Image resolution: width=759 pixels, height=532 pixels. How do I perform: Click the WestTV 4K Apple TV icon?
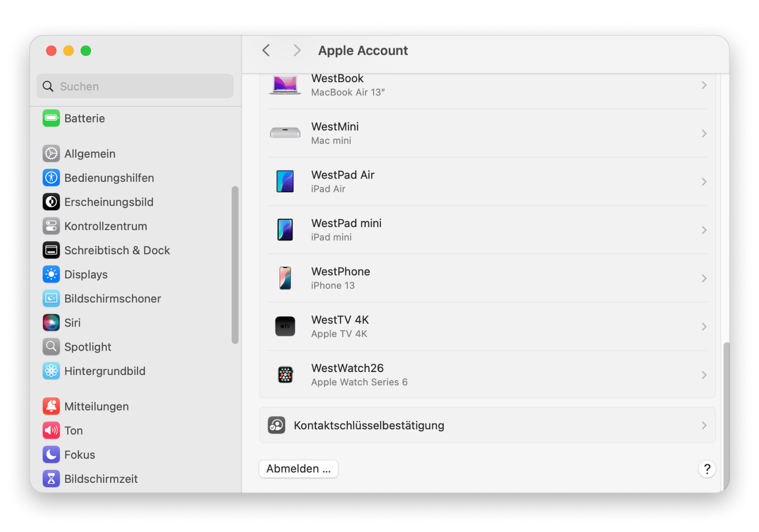[285, 326]
